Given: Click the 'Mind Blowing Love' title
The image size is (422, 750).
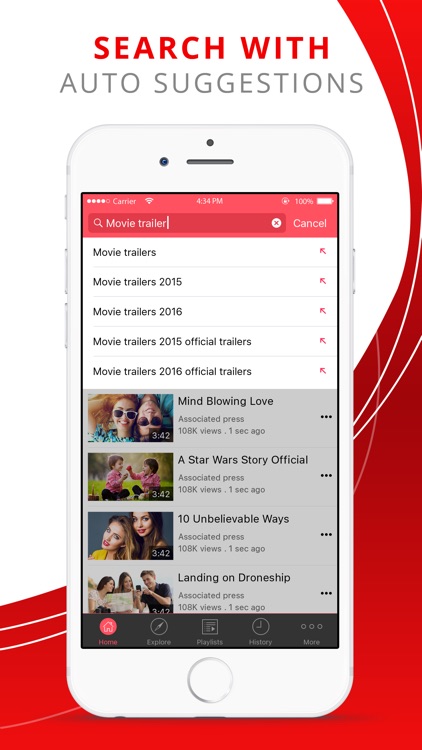Looking at the screenshot, I should tap(226, 401).
